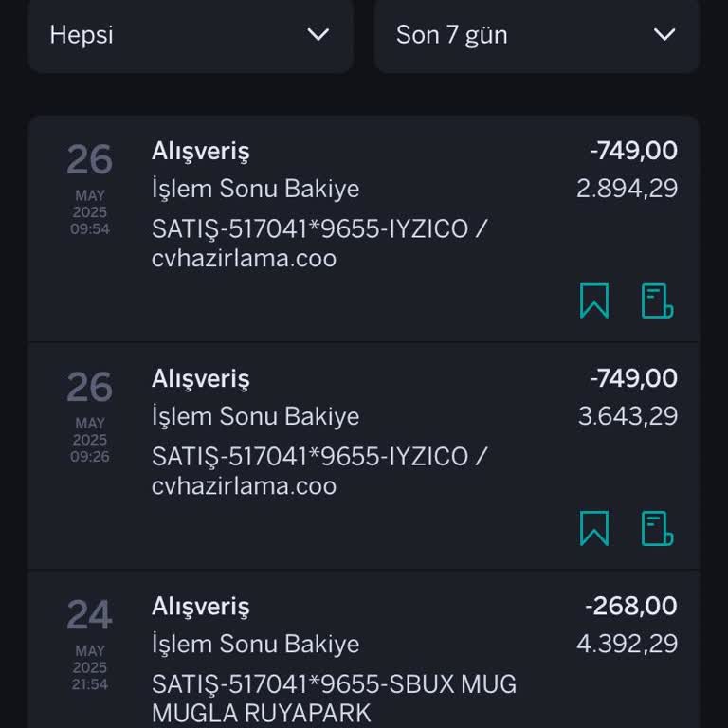Click the Alışveriş title on 24 May entry

(200, 606)
